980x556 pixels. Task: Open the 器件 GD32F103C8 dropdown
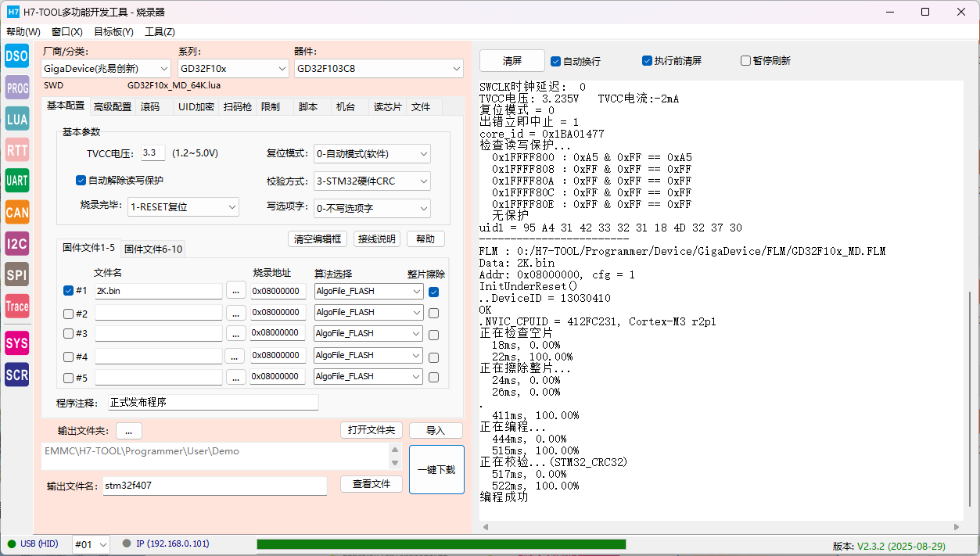coord(379,69)
